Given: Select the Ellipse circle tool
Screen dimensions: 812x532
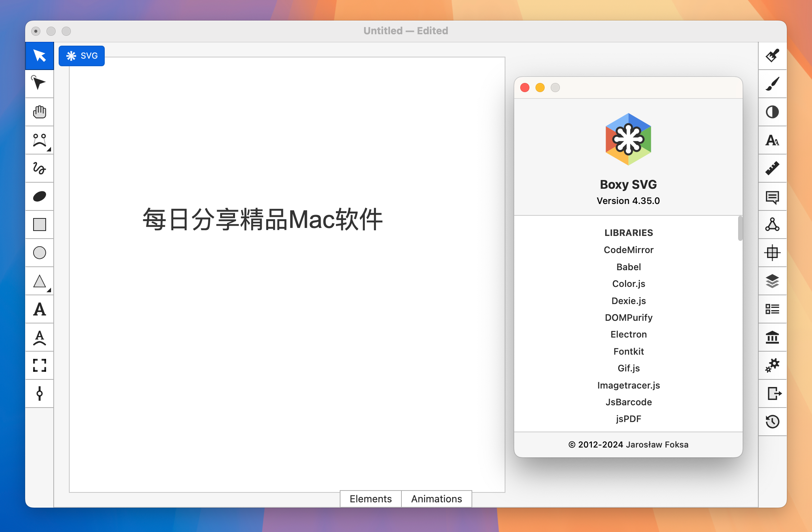Looking at the screenshot, I should [40, 253].
